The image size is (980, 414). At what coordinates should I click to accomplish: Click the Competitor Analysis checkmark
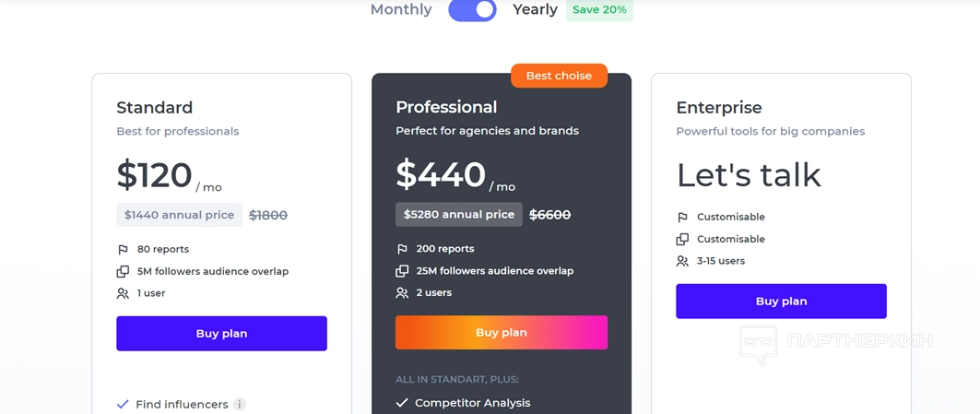click(402, 403)
